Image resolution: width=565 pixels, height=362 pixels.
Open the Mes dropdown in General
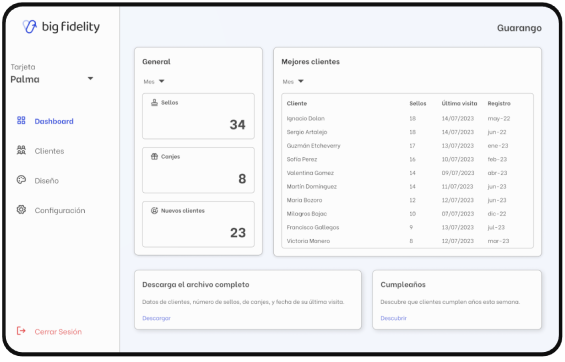154,81
